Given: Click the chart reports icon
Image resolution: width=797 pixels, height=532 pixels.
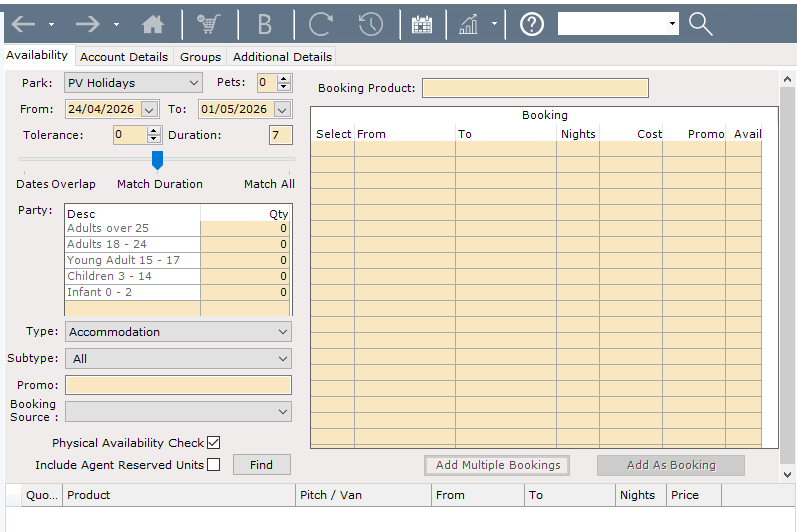Looking at the screenshot, I should point(469,24).
